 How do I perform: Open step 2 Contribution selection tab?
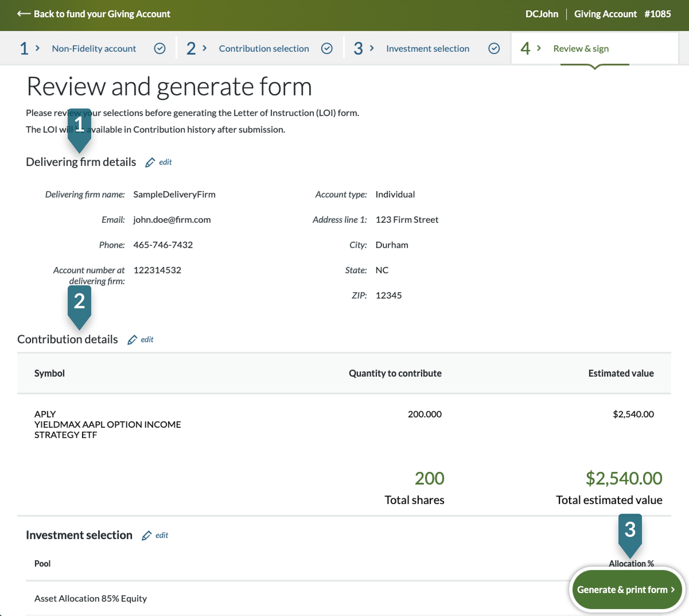(x=264, y=49)
